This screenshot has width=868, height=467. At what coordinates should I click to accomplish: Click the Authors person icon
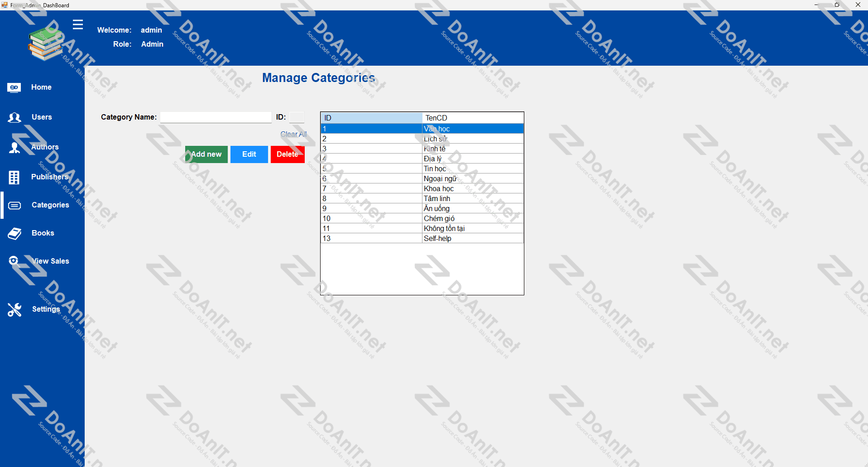pos(14,148)
